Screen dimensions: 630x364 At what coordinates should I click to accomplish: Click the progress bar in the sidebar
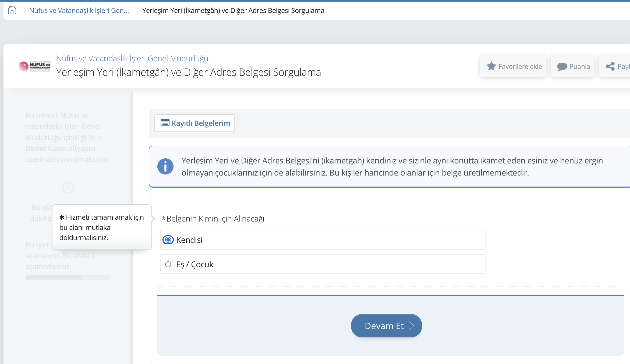[68, 277]
